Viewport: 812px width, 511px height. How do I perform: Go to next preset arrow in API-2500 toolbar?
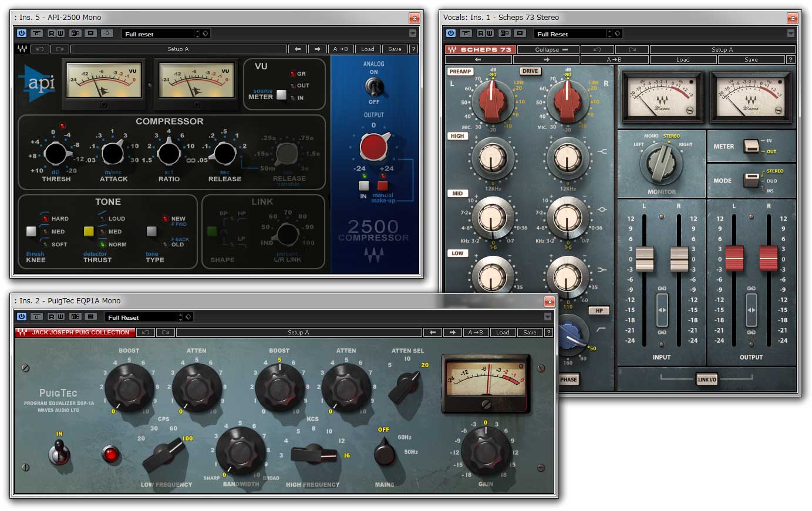coord(318,49)
